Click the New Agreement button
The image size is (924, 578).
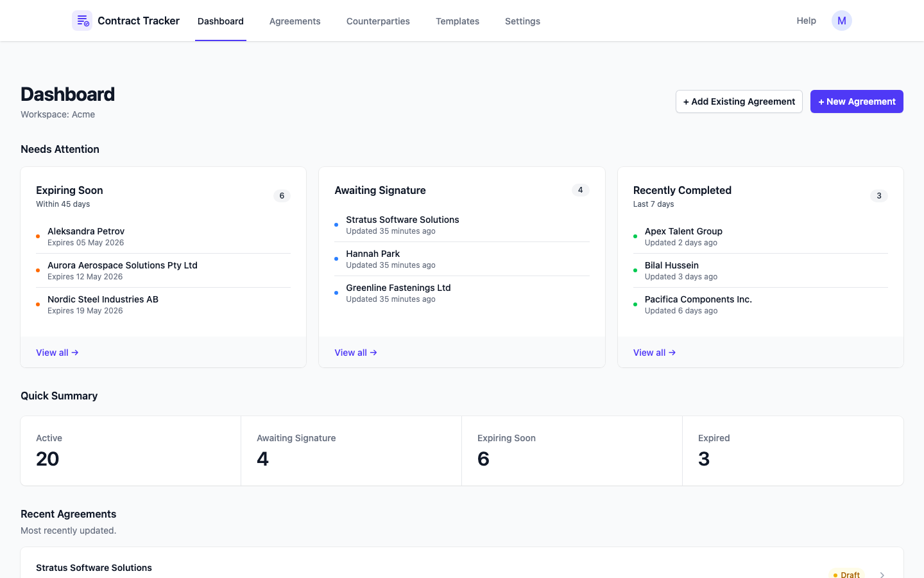click(x=857, y=101)
